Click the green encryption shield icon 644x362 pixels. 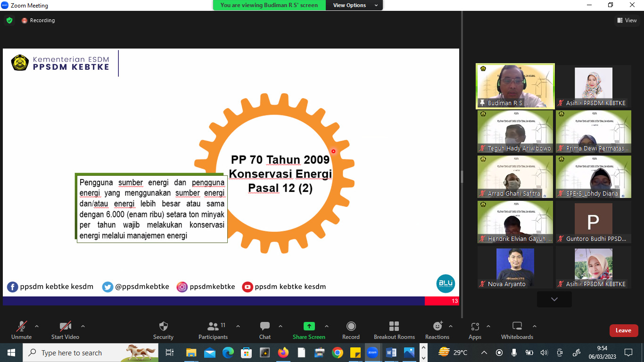[9, 20]
